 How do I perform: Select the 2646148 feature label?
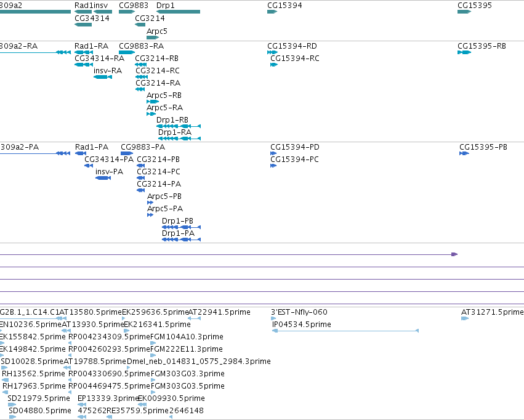click(187, 411)
